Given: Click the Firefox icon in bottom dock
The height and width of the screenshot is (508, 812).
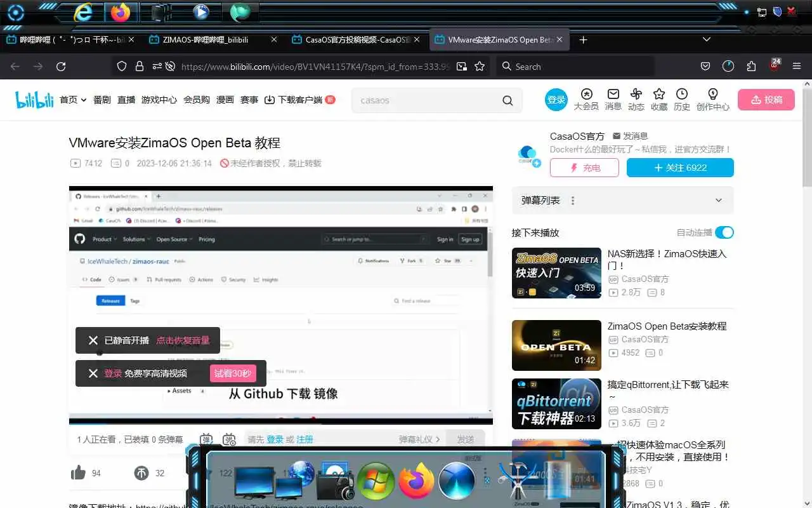Looking at the screenshot, I should point(416,481).
